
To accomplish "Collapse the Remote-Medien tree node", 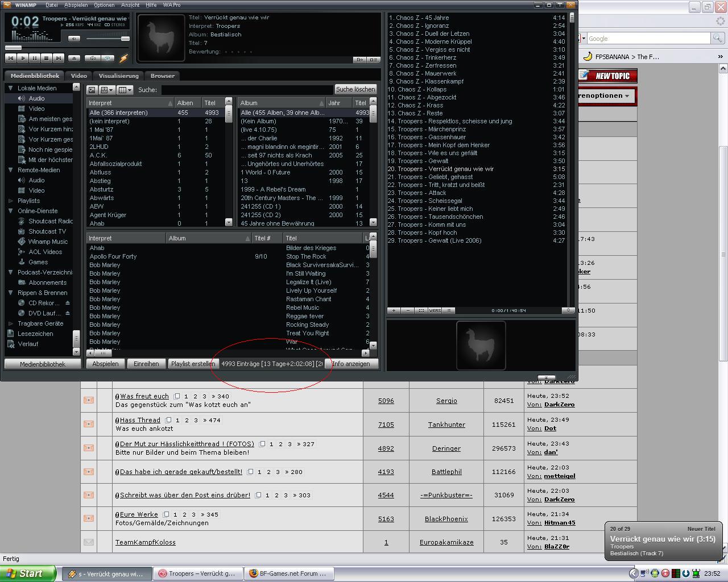I will point(10,170).
